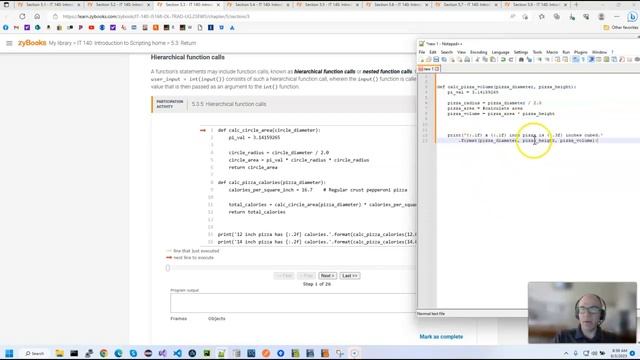
Task: Click the Word wrap icon in Notepad++ toolbar
Action: (575, 60)
